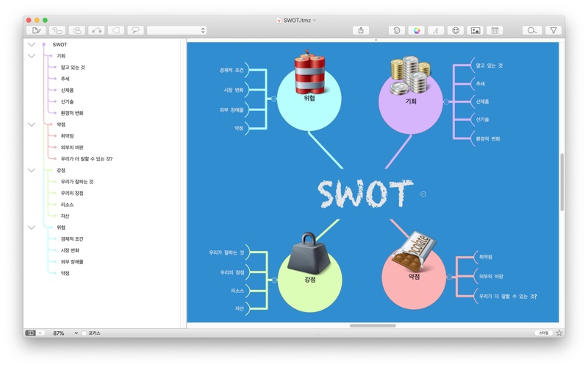Add a callout with speech bubble icon
Viewport: 588px width, 368px height.
135,30
